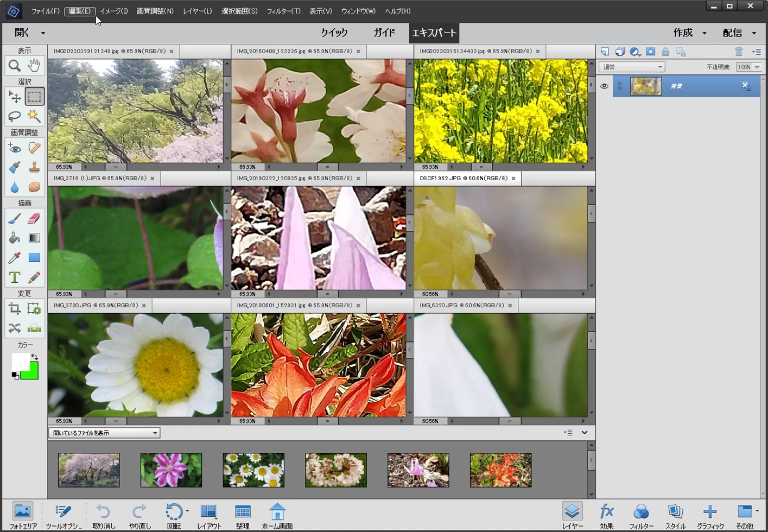Viewport: 768px width, 532px height.
Task: Toggle the グラフィック panel button
Action: (x=710, y=516)
